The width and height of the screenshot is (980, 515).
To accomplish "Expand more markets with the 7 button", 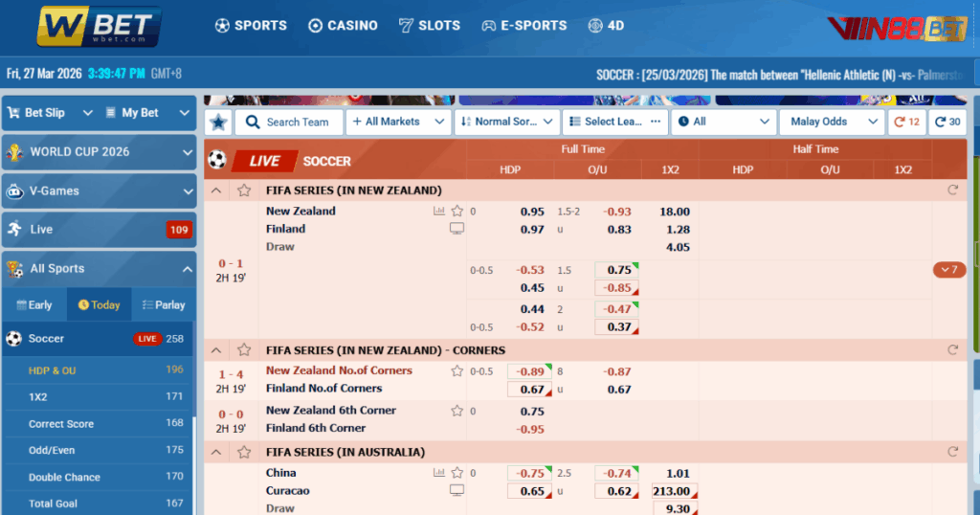I will point(948,270).
